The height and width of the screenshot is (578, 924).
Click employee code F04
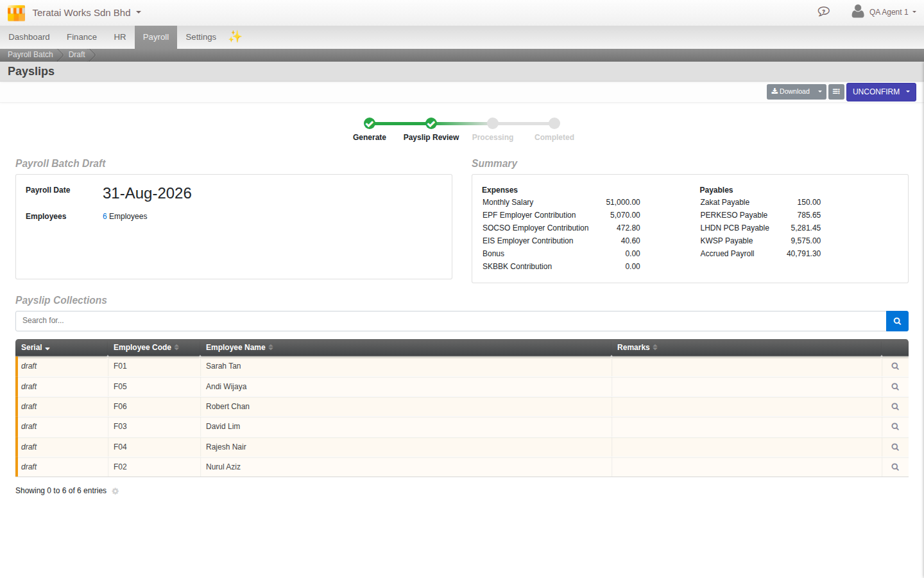tap(120, 447)
